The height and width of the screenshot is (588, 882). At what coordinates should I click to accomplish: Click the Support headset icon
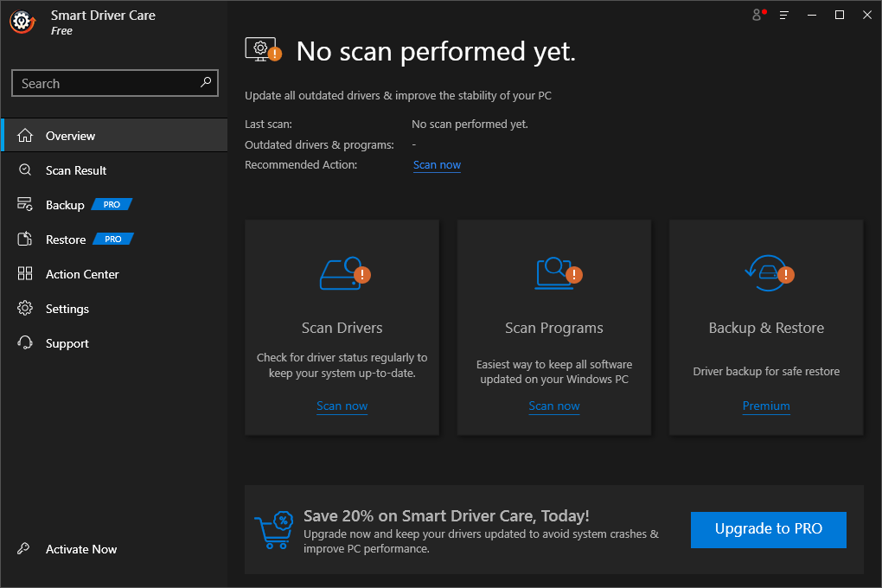tap(25, 342)
